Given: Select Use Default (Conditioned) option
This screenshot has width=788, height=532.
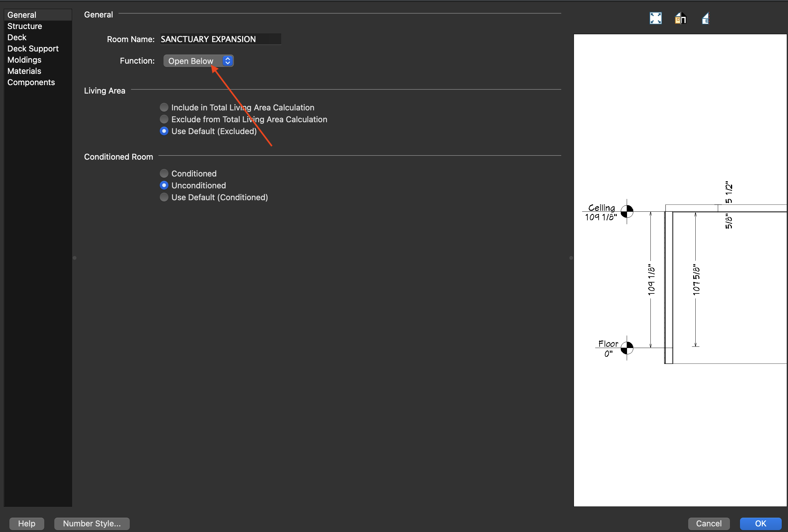Looking at the screenshot, I should coord(164,197).
